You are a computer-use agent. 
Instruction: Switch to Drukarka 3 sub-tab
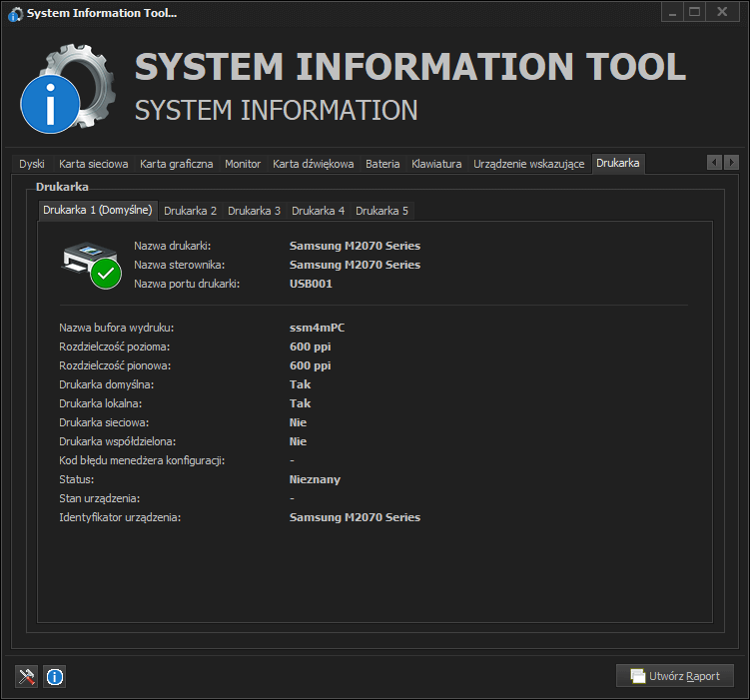click(254, 211)
